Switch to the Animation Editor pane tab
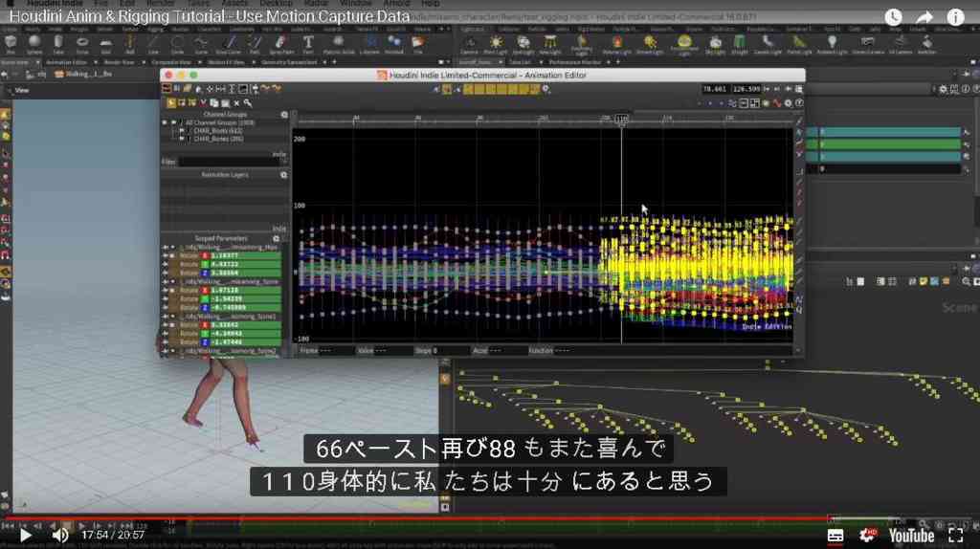The height and width of the screenshot is (549, 980). pyautogui.click(x=66, y=62)
